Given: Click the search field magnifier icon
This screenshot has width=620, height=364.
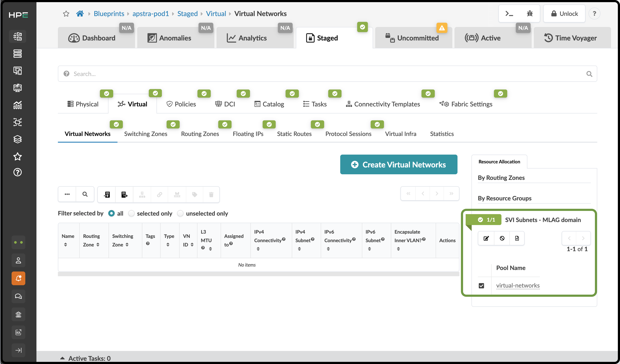Looking at the screenshot, I should pos(589,74).
